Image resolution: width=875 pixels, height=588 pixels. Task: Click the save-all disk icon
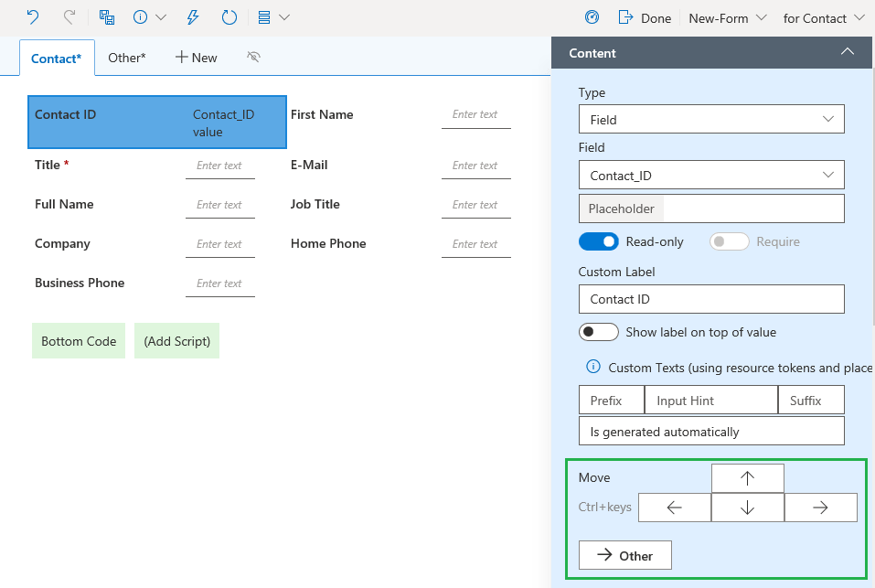107,17
